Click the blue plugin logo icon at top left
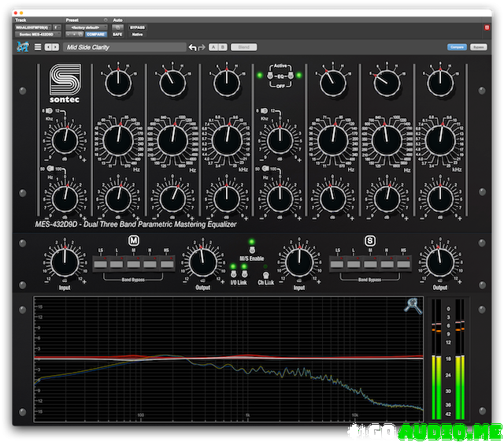 point(23,47)
